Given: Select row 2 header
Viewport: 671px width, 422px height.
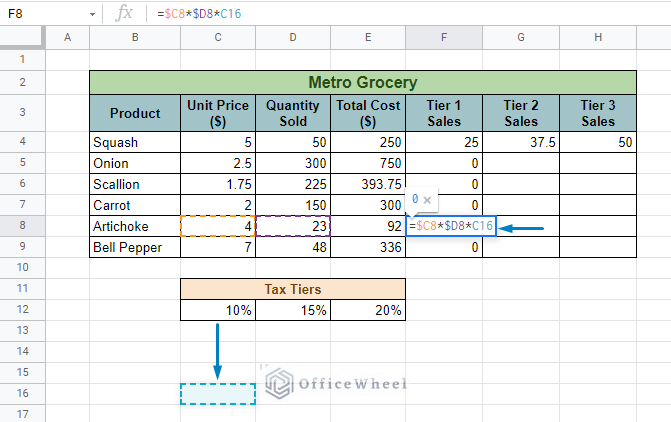Looking at the screenshot, I should coord(22,82).
